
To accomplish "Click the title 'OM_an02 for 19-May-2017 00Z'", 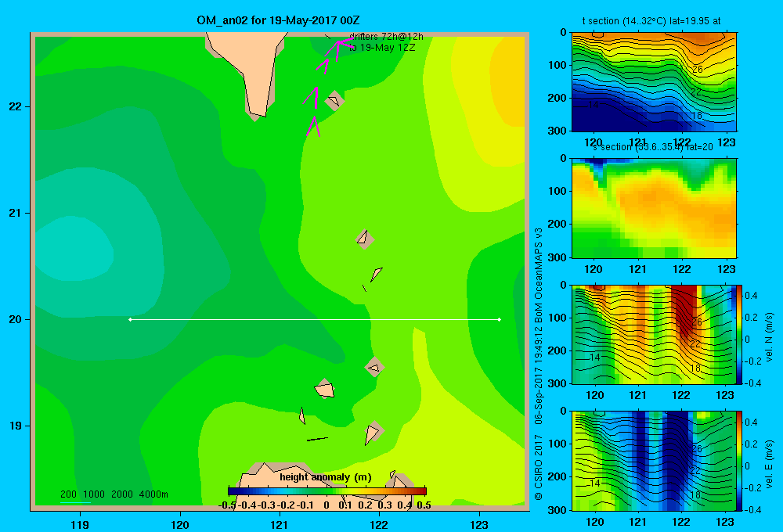I will tap(278, 20).
